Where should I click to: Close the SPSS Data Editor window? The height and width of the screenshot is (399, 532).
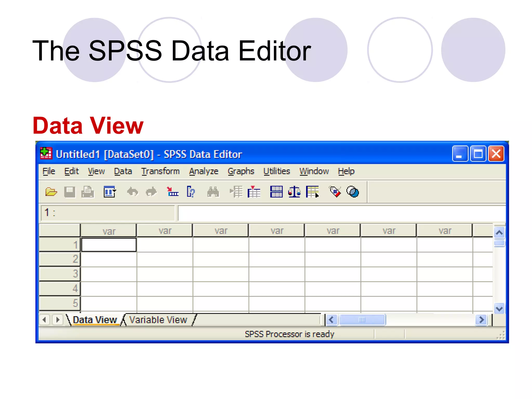tap(496, 154)
